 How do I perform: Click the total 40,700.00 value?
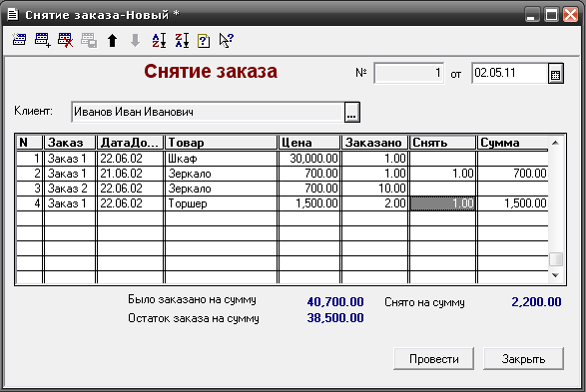click(335, 301)
